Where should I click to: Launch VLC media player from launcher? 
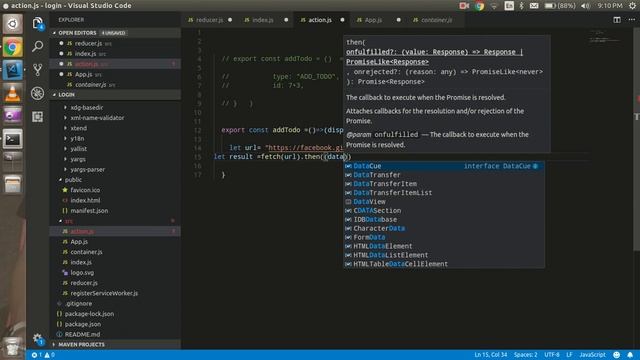13,93
